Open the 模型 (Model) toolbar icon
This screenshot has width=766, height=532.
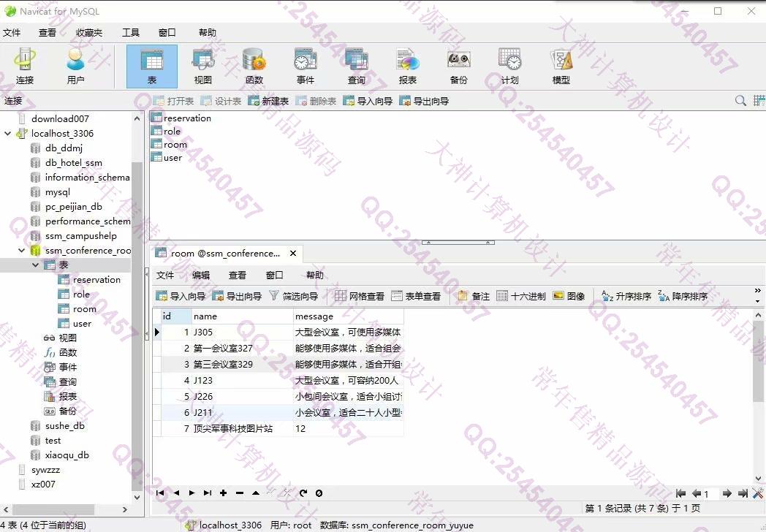(561, 66)
